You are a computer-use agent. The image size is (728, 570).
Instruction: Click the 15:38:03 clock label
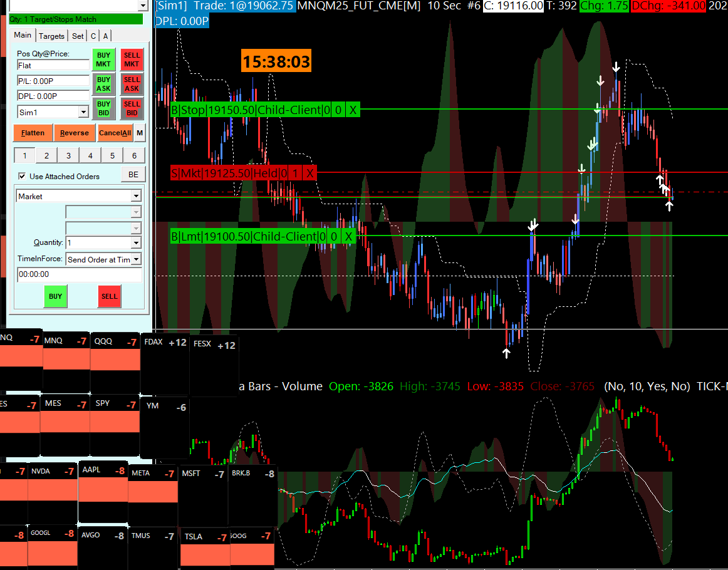pyautogui.click(x=276, y=61)
